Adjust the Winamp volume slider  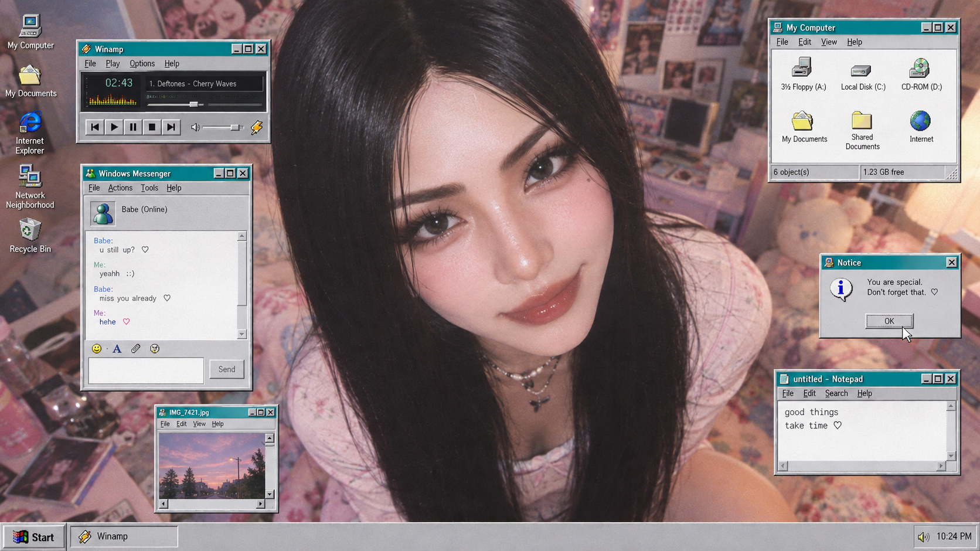[x=223, y=127]
